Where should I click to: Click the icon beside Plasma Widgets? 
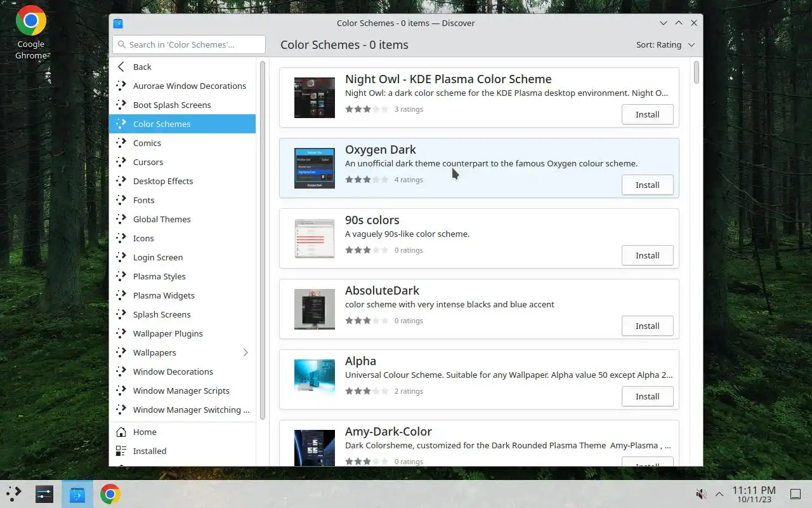point(121,295)
